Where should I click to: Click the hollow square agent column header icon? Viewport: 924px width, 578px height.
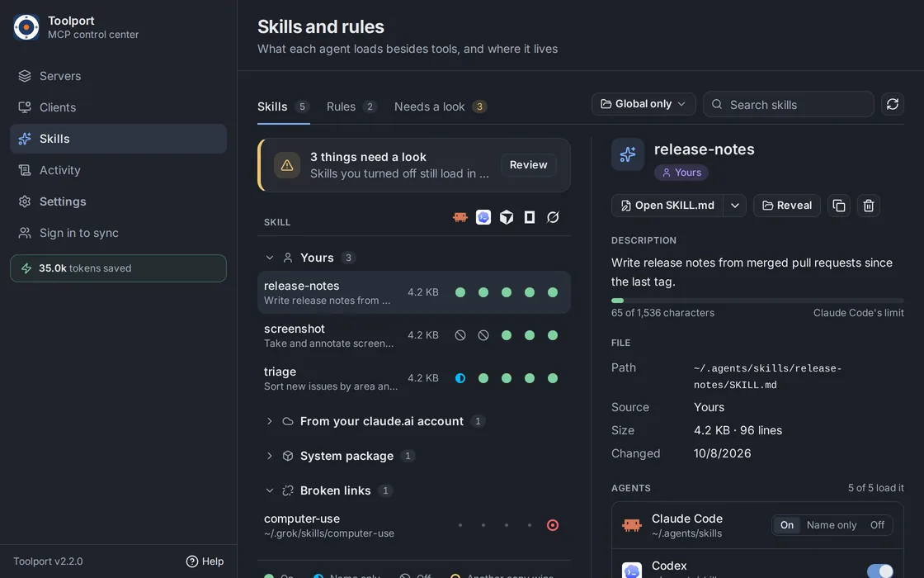point(530,218)
